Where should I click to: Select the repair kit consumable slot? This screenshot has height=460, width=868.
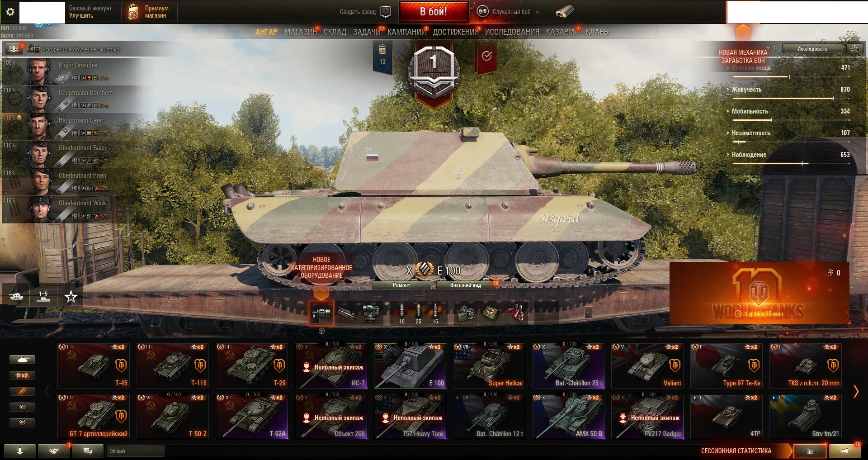pos(466,313)
